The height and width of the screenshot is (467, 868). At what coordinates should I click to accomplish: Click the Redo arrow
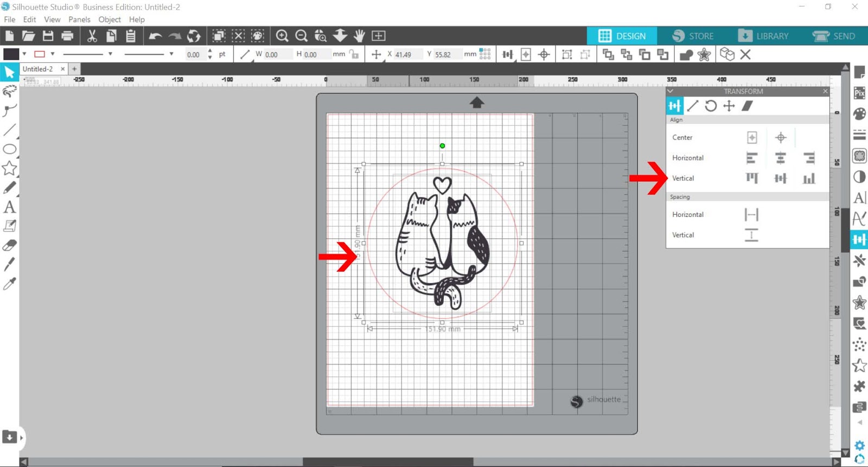(175, 36)
